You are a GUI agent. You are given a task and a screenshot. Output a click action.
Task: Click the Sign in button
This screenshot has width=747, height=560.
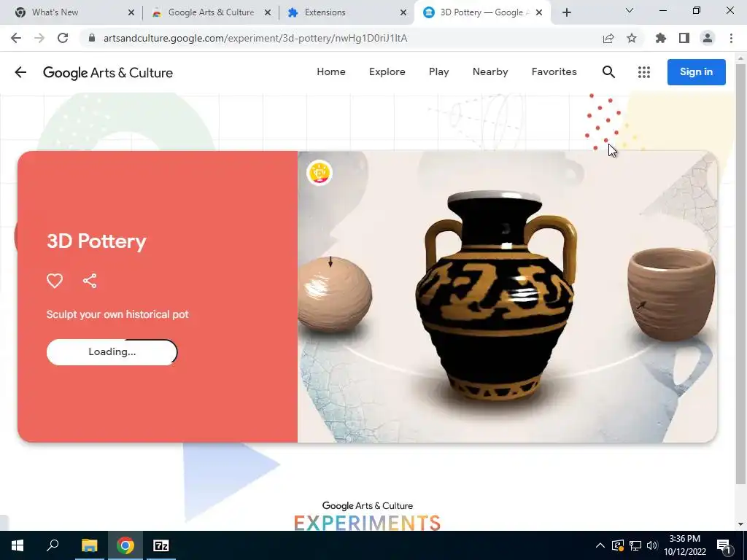coord(697,72)
